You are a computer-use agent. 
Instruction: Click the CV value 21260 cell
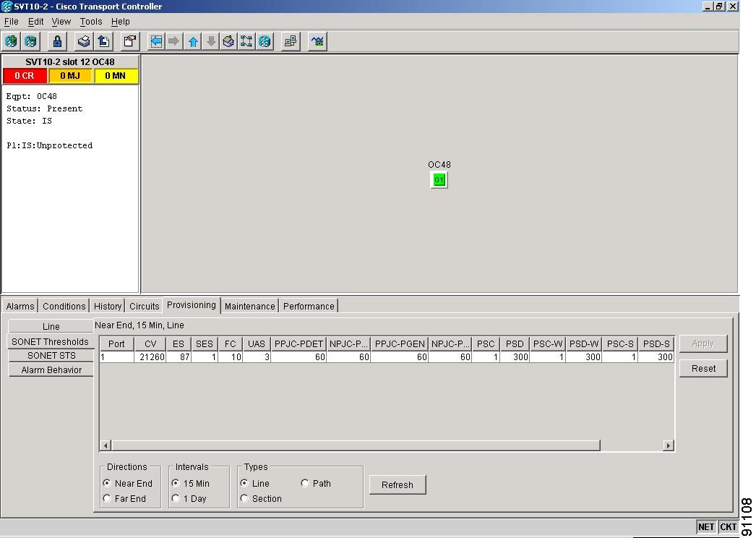click(x=150, y=357)
